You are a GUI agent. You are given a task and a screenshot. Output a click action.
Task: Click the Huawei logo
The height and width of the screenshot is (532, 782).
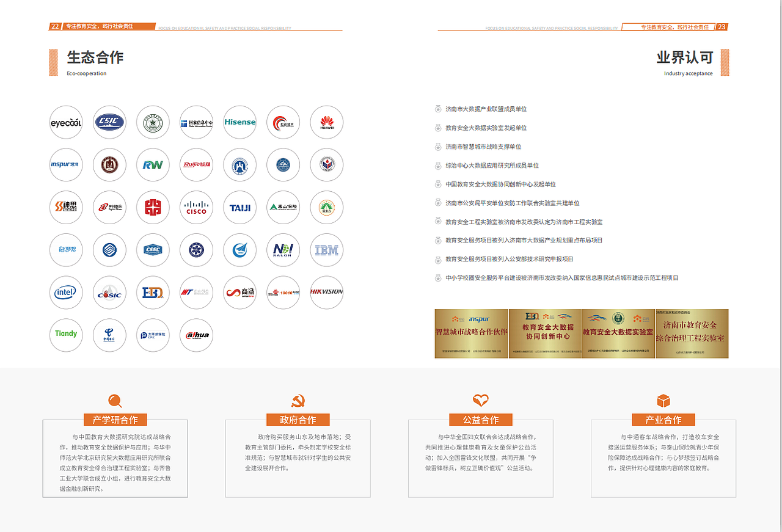327,123
